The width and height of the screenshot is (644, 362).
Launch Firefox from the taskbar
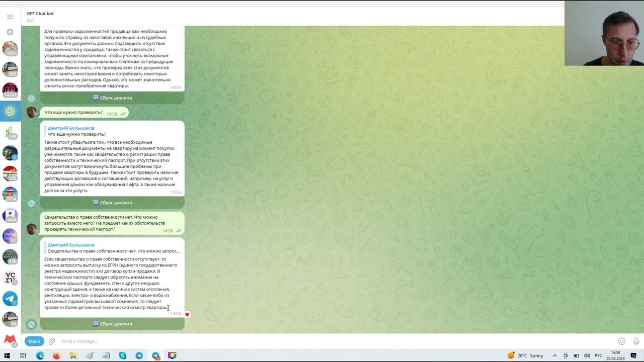(x=56, y=355)
